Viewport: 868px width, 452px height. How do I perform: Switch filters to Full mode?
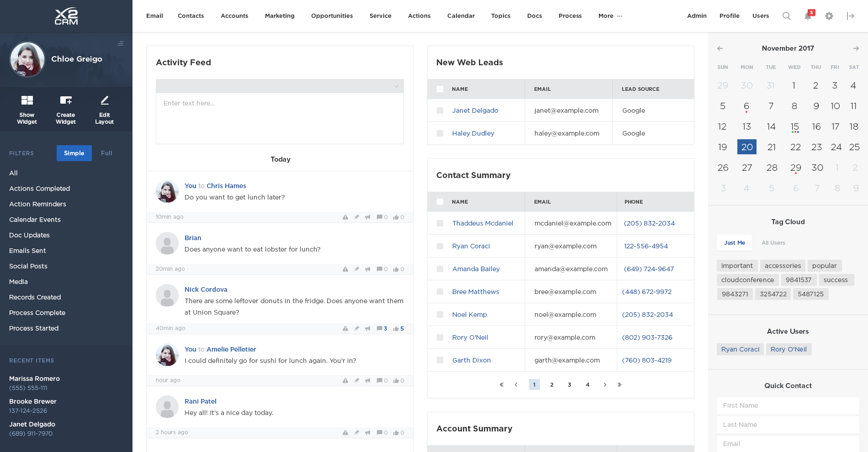click(106, 153)
